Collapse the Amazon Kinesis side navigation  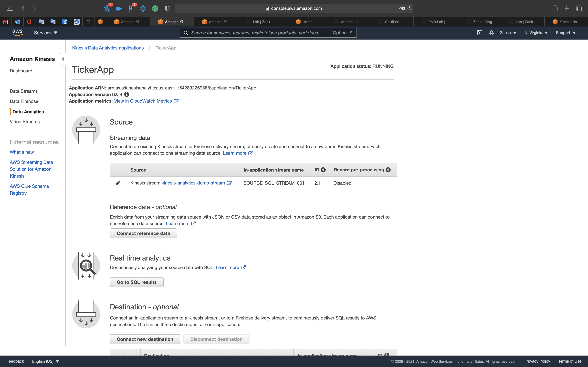(x=63, y=59)
